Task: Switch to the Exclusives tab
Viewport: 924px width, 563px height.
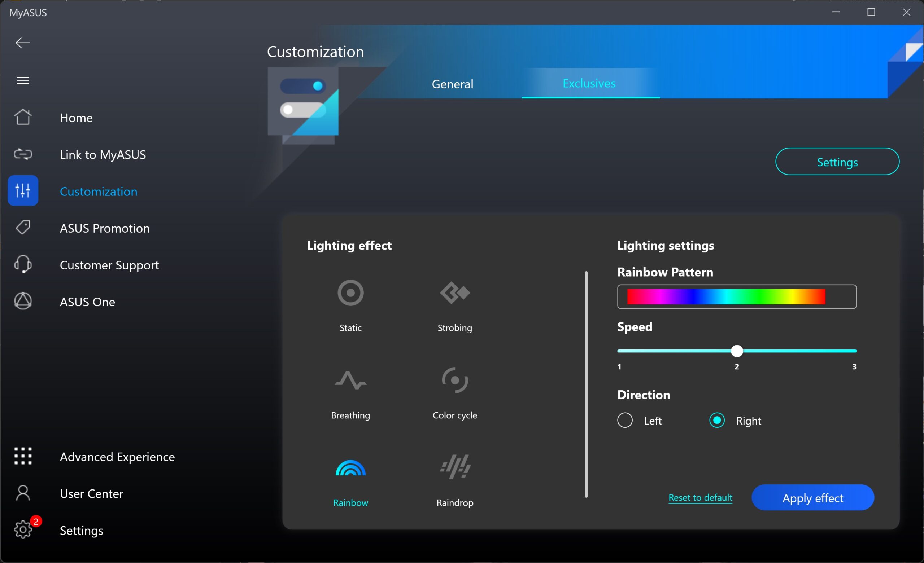Action: click(x=589, y=83)
